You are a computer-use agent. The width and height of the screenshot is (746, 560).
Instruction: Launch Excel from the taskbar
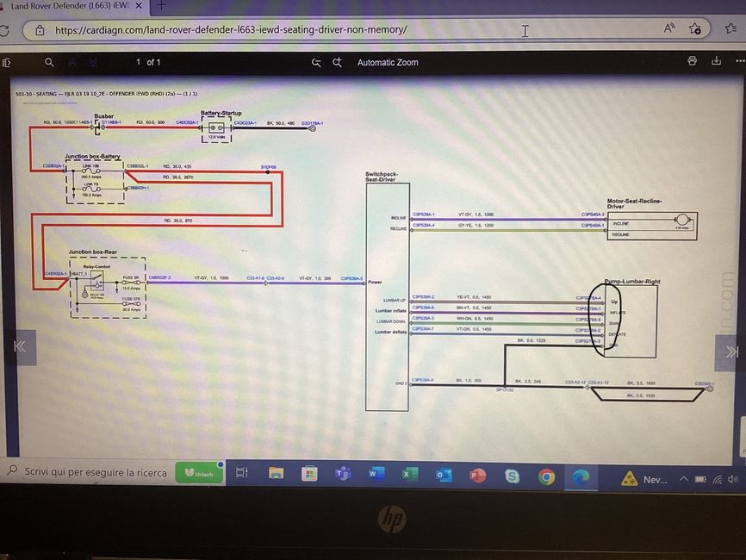[409, 475]
